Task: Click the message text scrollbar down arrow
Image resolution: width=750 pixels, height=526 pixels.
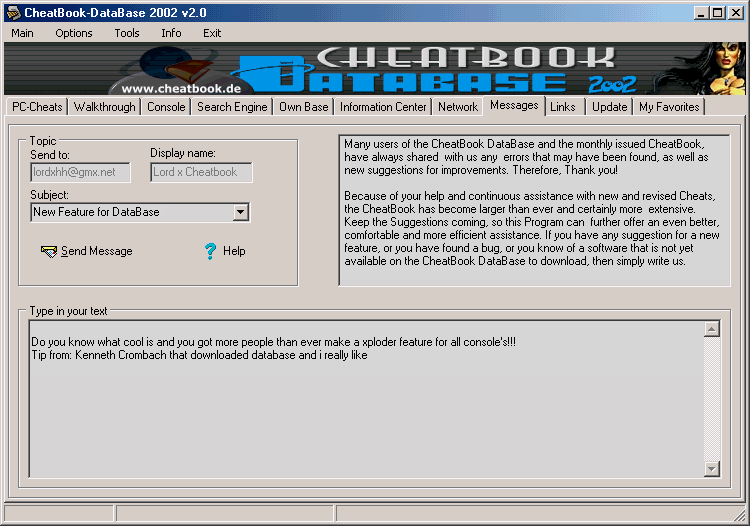Action: [x=712, y=468]
